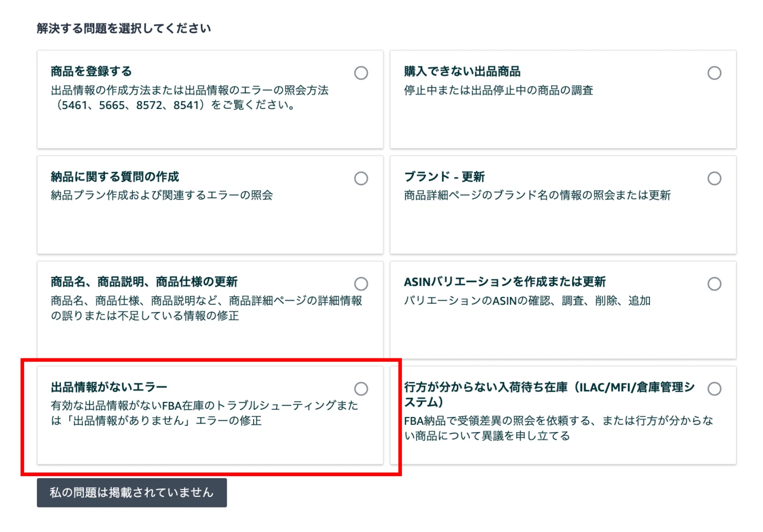Pick the ブランド - 更新 radio button

[x=714, y=178]
